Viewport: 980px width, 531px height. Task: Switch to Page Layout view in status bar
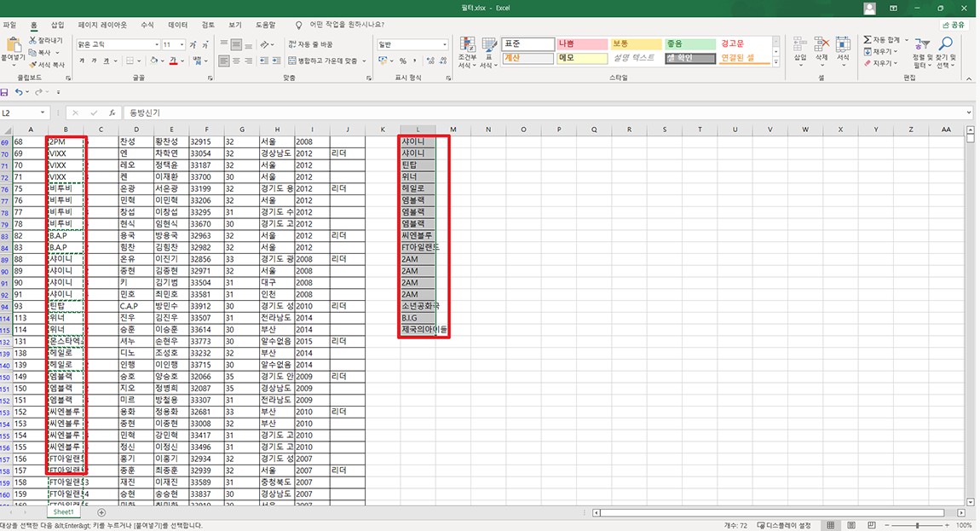(x=851, y=525)
